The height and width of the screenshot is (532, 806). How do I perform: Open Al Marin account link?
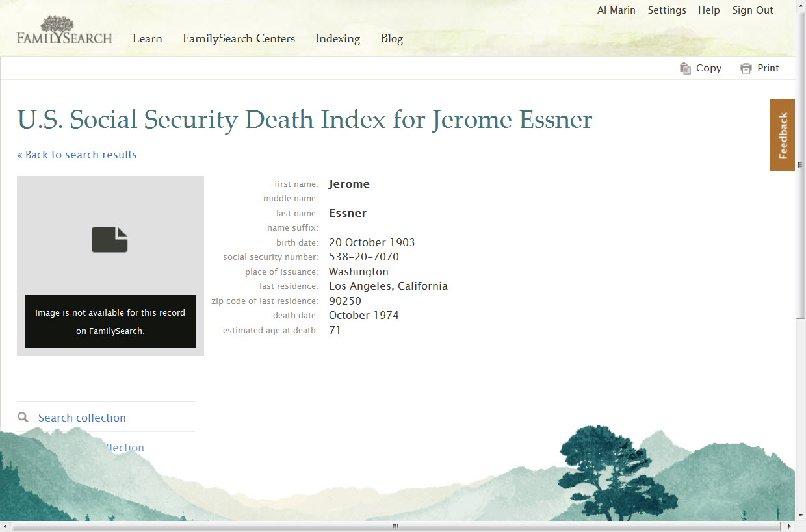[x=616, y=10]
